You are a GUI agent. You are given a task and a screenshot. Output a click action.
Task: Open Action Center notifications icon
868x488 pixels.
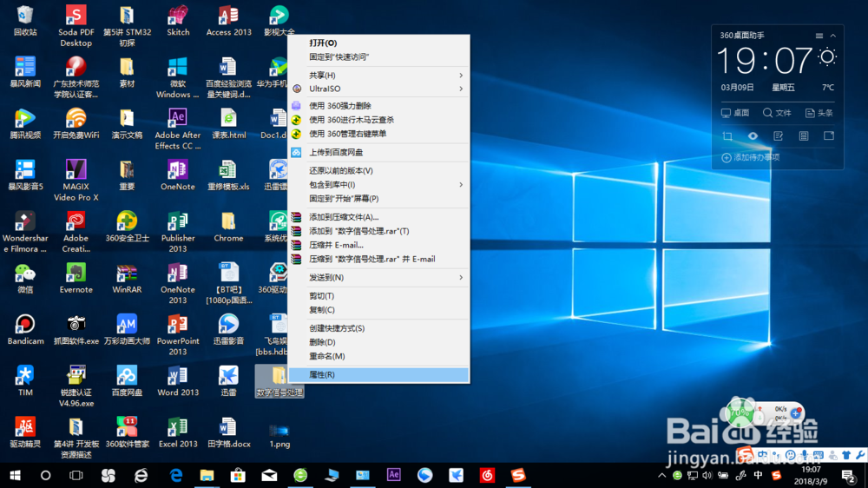849,476
